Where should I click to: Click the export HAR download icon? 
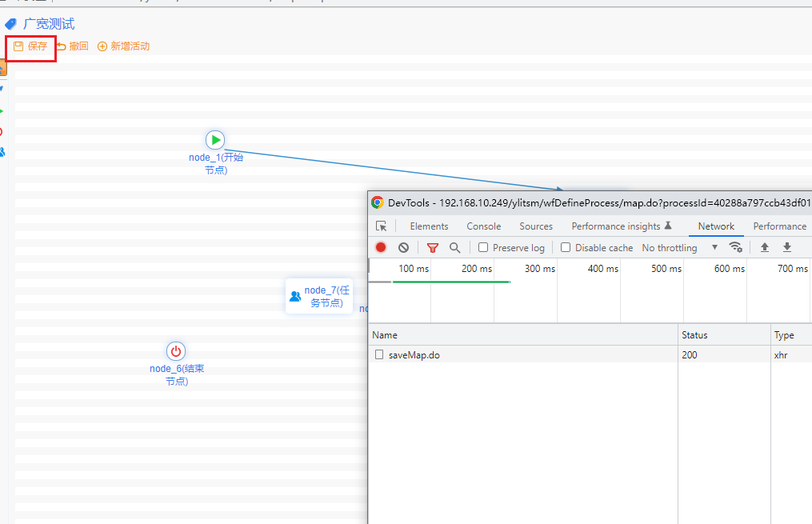click(x=787, y=247)
